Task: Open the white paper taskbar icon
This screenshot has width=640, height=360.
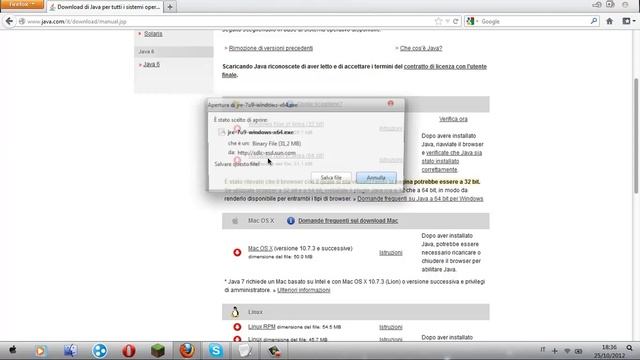Action: [245, 351]
